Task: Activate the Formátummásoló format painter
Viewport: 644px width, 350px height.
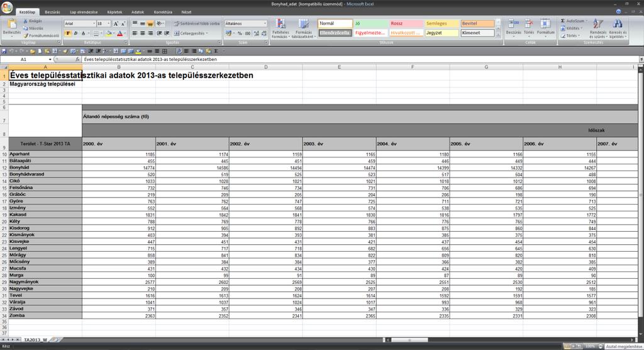Action: coord(41,36)
